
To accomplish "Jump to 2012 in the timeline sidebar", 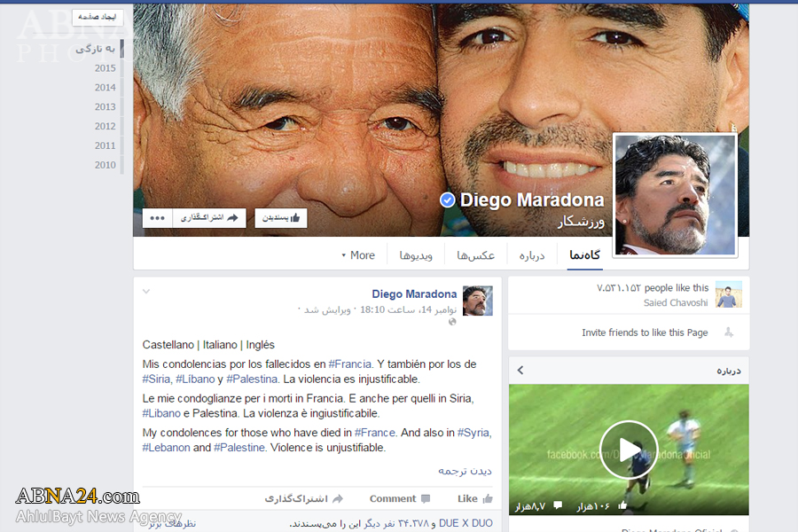I will click(105, 126).
